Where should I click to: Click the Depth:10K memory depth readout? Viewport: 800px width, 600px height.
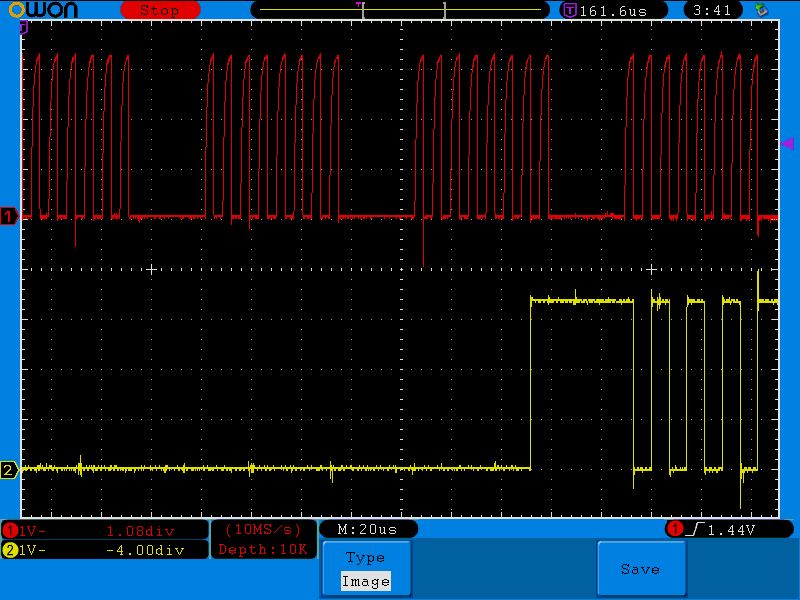(263, 549)
